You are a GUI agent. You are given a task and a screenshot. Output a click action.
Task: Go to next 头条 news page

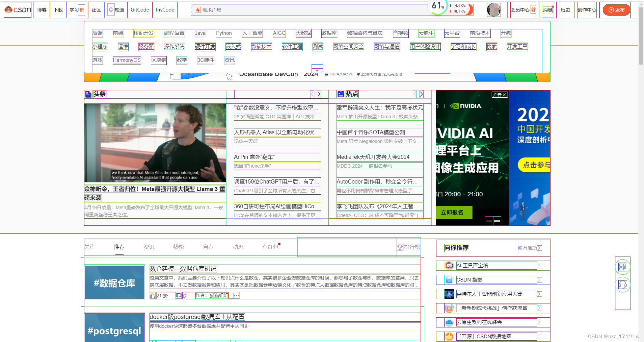(319, 94)
